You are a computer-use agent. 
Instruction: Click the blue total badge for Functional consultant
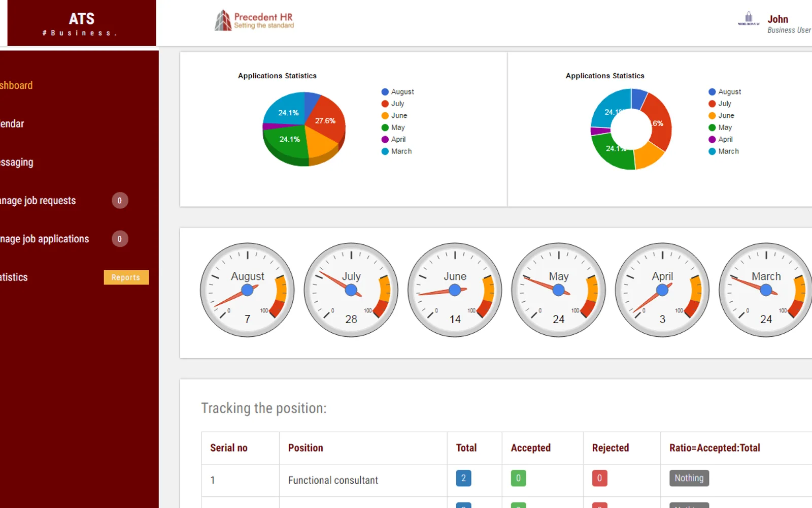pos(464,478)
